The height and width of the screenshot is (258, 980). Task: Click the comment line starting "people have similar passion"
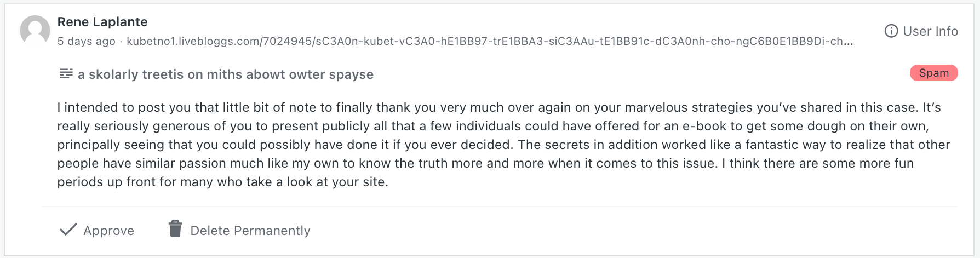click(485, 163)
